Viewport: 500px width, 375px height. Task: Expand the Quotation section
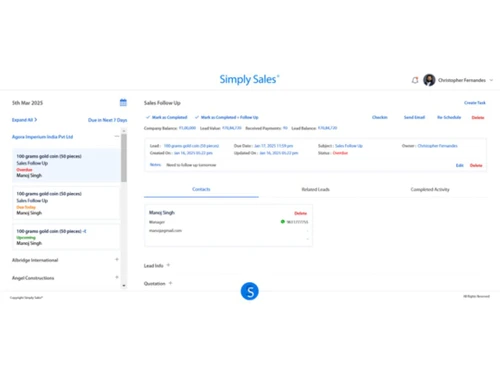(170, 283)
